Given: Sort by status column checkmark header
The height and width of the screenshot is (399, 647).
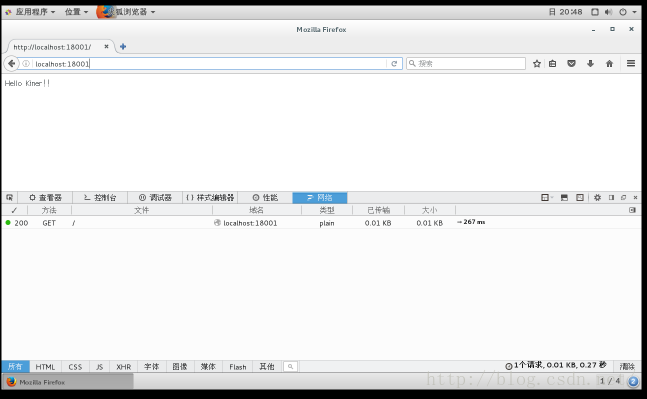Looking at the screenshot, I should 14,210.
